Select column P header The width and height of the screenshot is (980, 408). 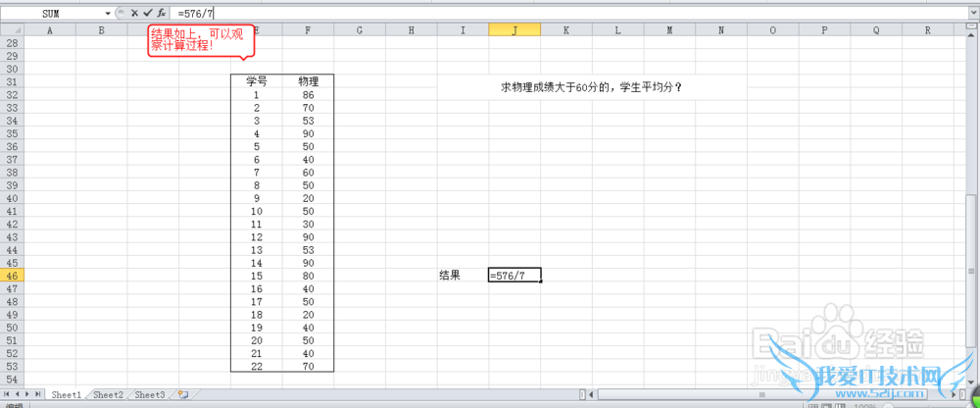point(824,30)
